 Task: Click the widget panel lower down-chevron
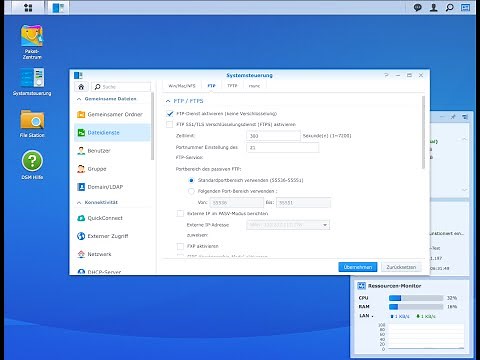pos(464,190)
